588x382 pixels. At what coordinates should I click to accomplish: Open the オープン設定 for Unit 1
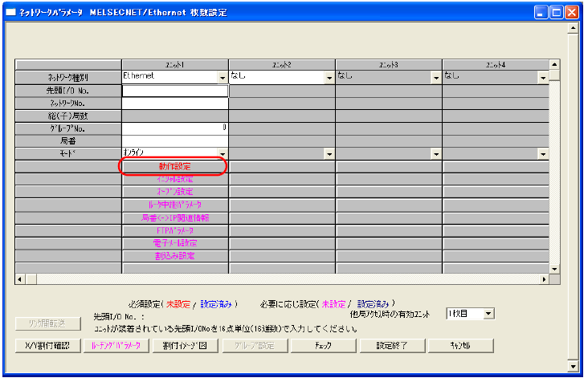(x=174, y=192)
